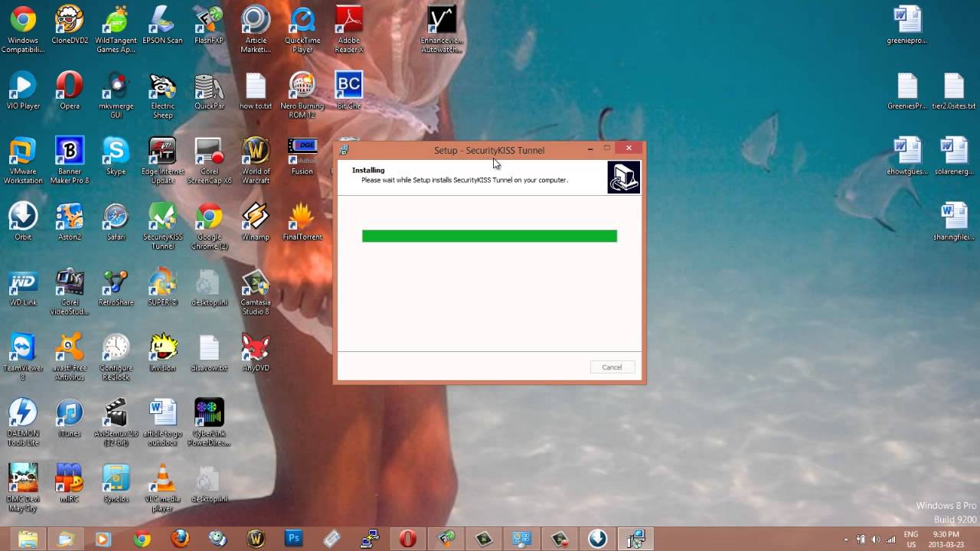Open EPSON Scan desktop icon

(x=162, y=24)
